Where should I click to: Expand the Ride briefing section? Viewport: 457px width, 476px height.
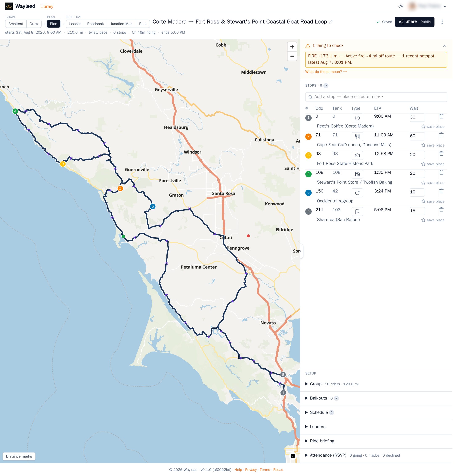click(x=376, y=441)
